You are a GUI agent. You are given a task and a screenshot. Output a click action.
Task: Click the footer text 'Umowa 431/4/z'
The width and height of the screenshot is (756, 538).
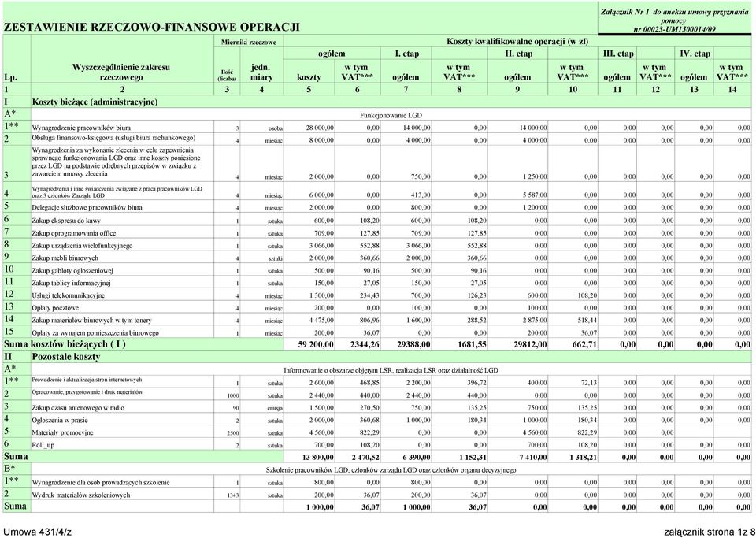[x=38, y=532]
